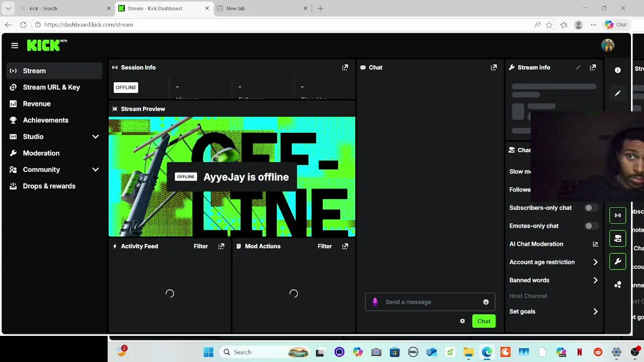Open the browser more options ellipsis menu
Screen dimensions: 644x362
(x=594, y=25)
